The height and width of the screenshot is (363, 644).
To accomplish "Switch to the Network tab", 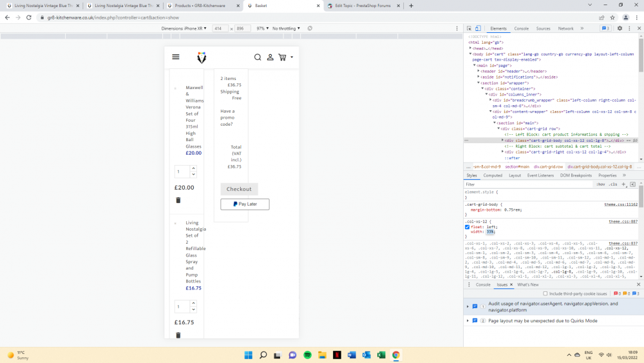I will [565, 28].
